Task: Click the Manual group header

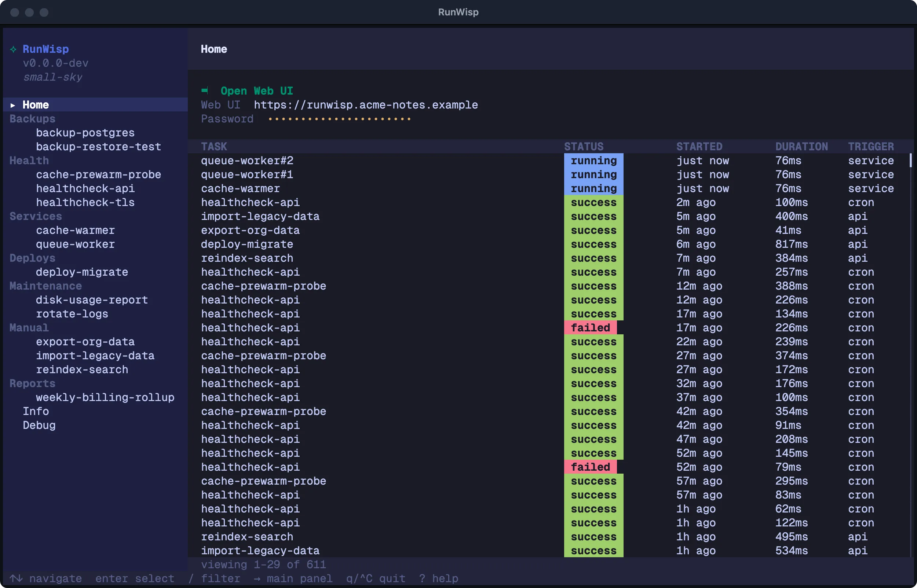Action: pos(29,328)
